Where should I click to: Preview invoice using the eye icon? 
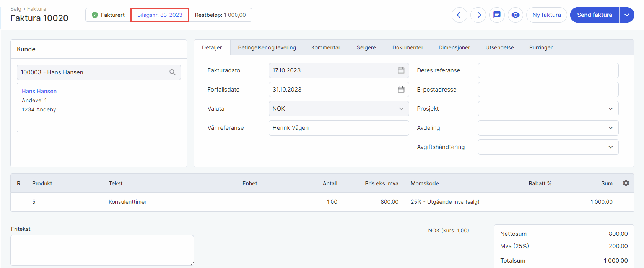tap(516, 15)
